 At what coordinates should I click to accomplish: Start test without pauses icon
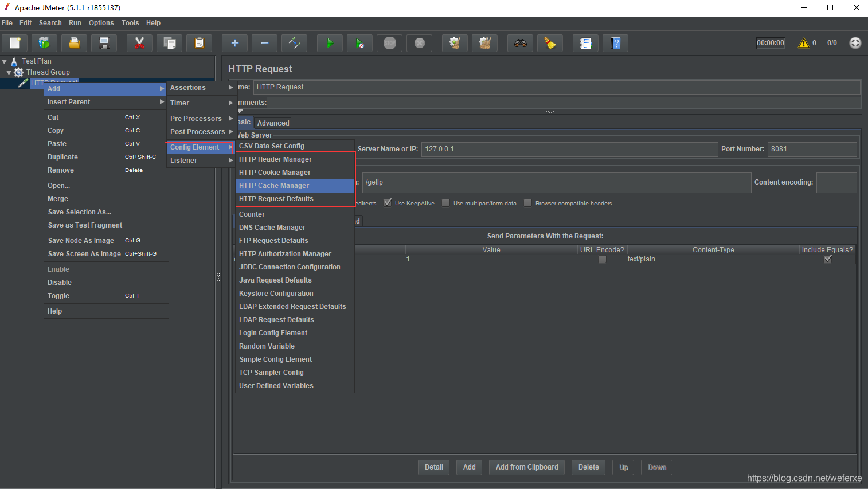pyautogui.click(x=359, y=43)
